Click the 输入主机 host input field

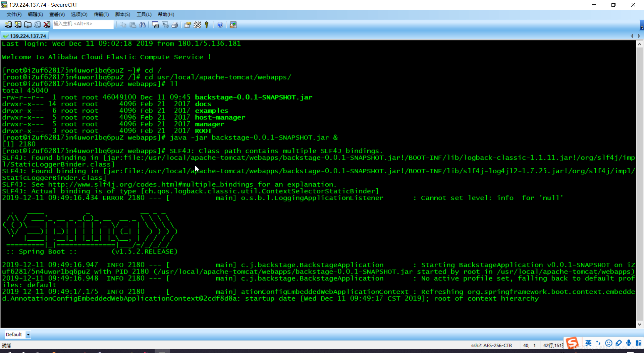click(83, 24)
